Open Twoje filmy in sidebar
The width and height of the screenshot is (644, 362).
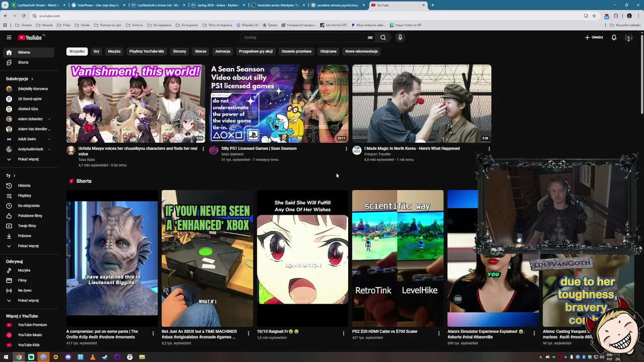click(x=28, y=226)
